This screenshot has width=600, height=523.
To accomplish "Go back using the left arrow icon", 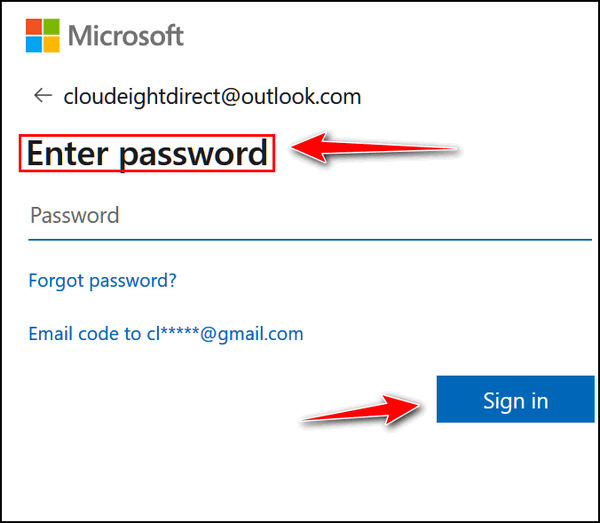I will coord(43,95).
